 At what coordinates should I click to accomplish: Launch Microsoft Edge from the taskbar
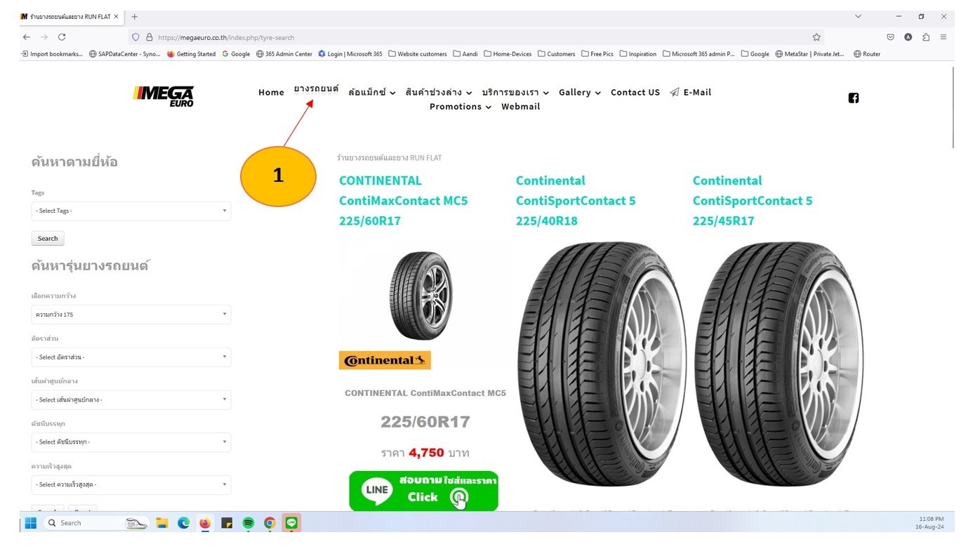pyautogui.click(x=184, y=523)
